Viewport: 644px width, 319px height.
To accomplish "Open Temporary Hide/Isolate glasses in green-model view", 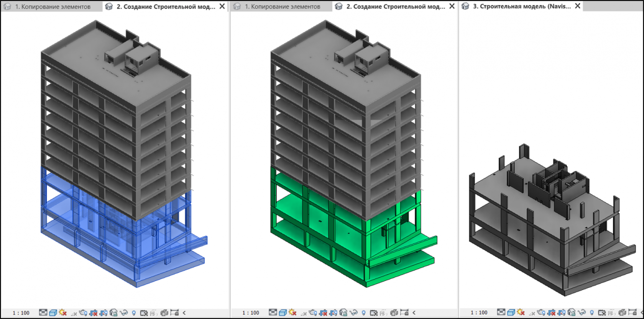I will coord(353,312).
